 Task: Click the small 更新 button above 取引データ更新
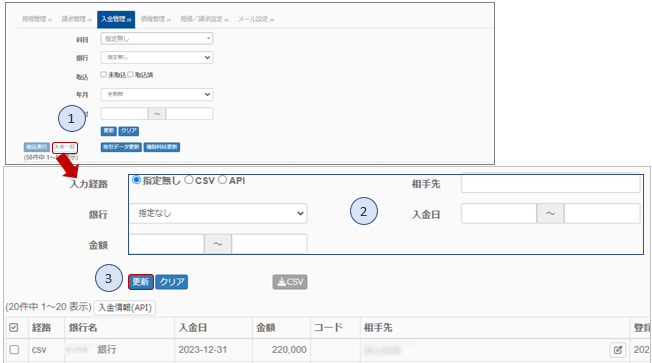tap(109, 131)
